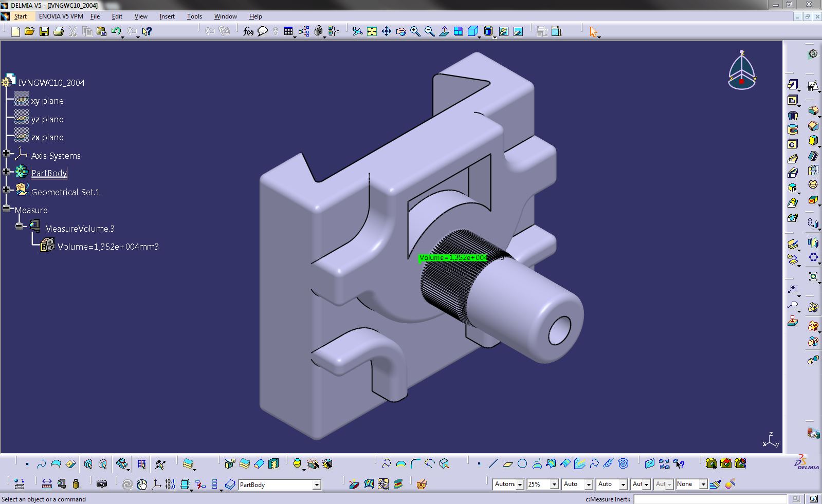Open the Tools menu
Screen dimensions: 822x504
(x=194, y=16)
